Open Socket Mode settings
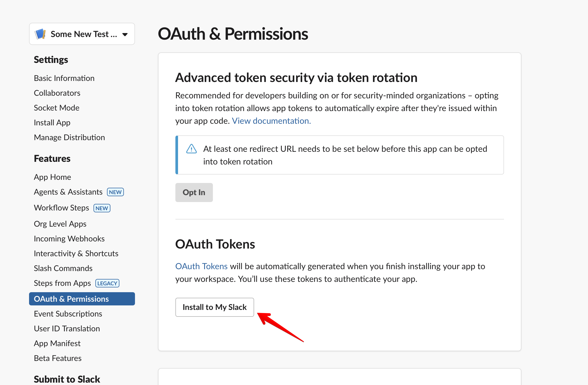 click(57, 108)
